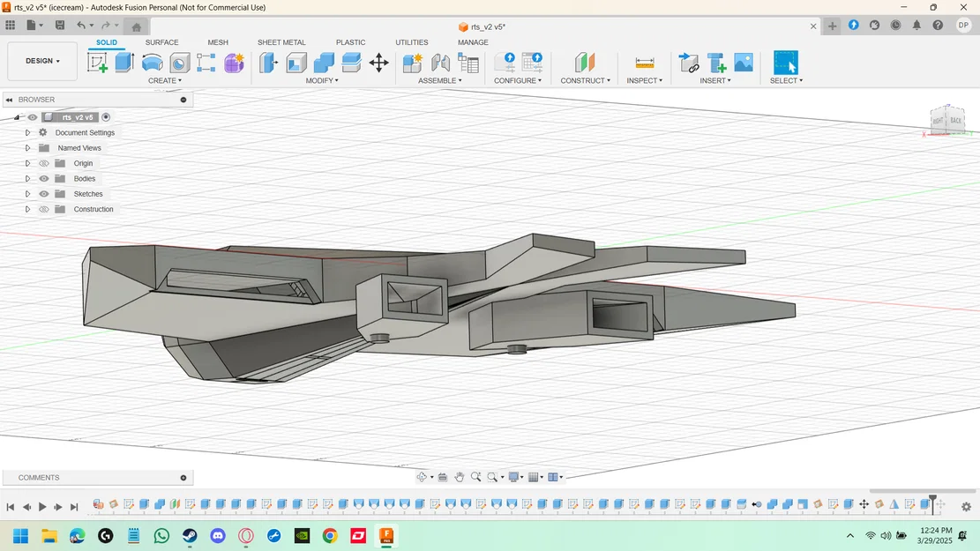Select the Hole tool
This screenshot has height=551, width=980.
pyautogui.click(x=179, y=63)
